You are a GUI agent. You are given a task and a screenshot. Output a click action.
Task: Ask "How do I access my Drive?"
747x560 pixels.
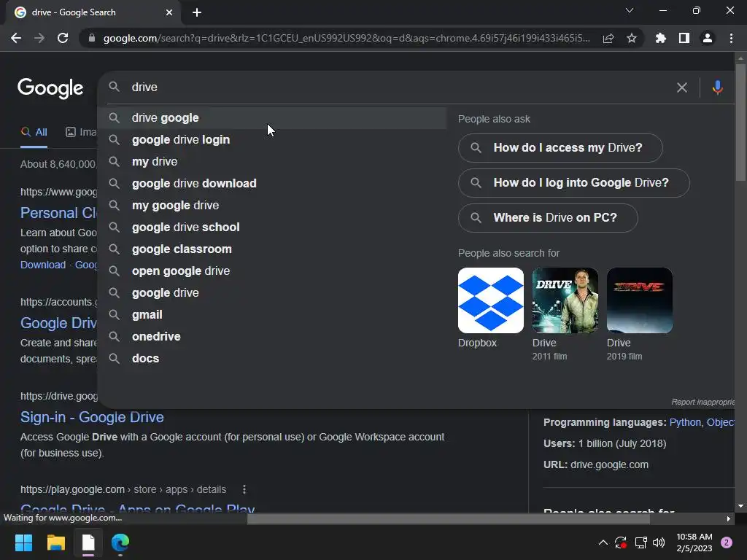pos(560,147)
